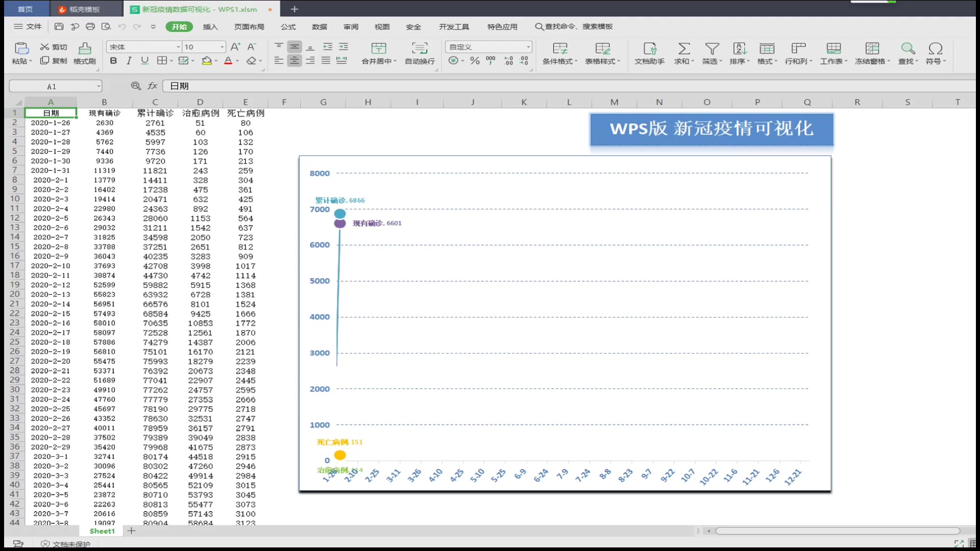Click the Cut (剪切) button

tap(54, 47)
